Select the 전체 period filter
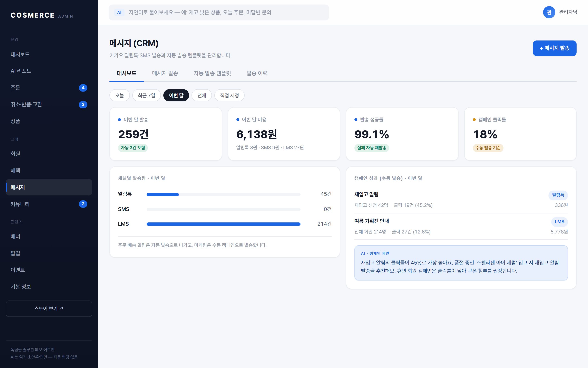588x368 pixels. point(202,95)
